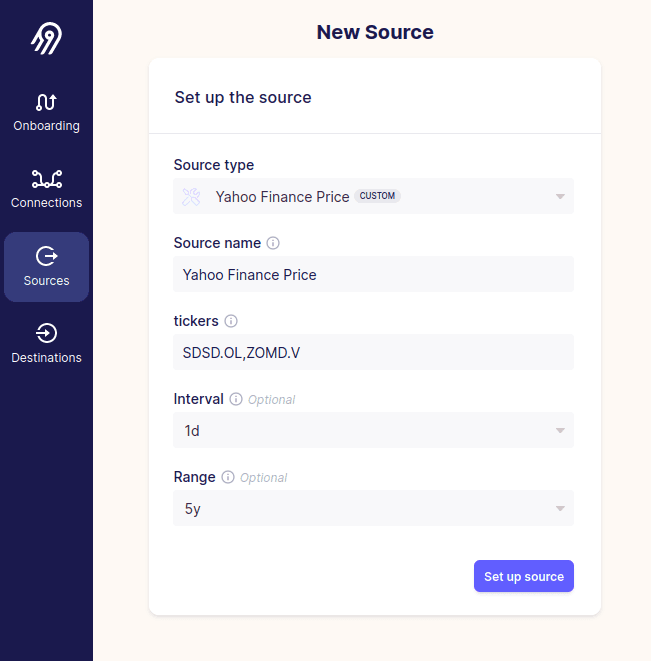This screenshot has height=661, width=651.
Task: Click the Set up the source title
Action: (x=243, y=98)
